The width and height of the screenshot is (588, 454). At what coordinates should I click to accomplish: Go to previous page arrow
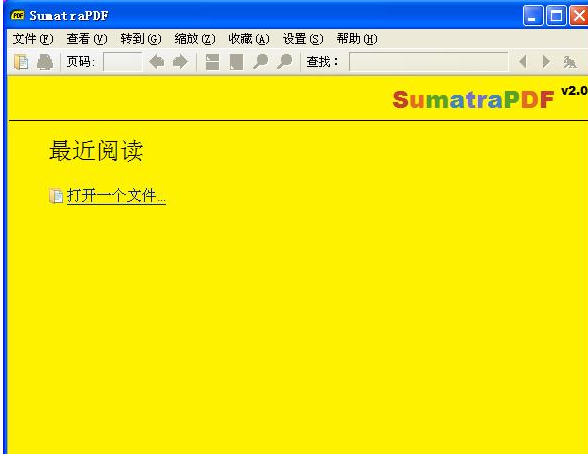157,62
